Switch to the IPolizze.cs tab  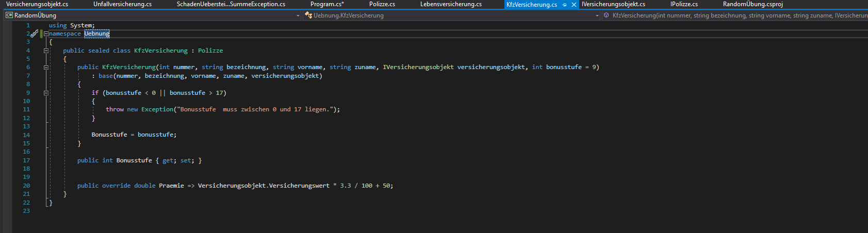[684, 4]
